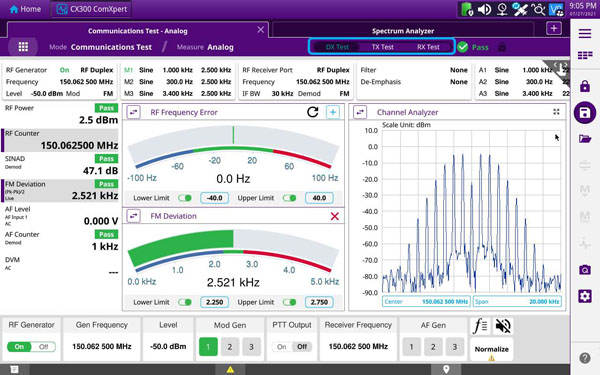Click the lock icon in right sidebar

point(585,86)
